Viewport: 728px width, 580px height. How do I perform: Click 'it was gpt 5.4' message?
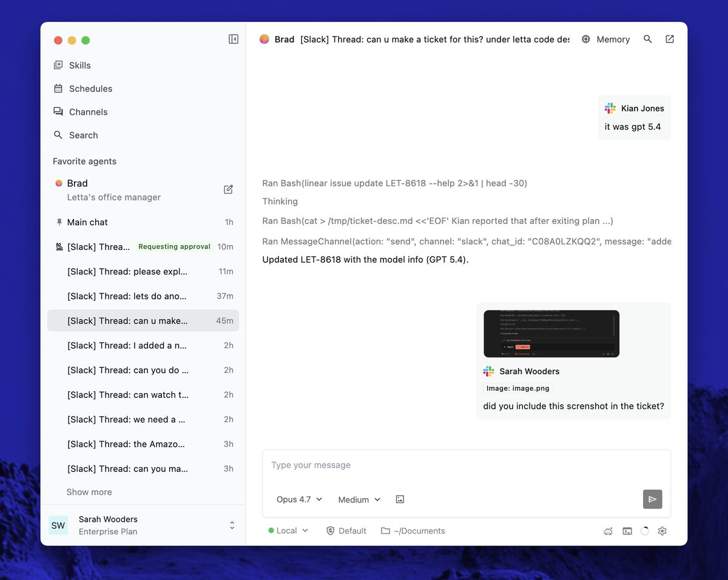(633, 127)
